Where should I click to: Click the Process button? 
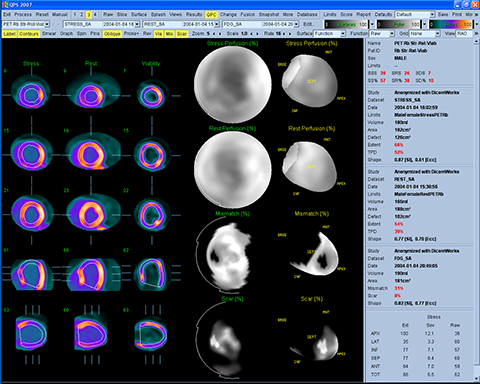pyautogui.click(x=23, y=15)
